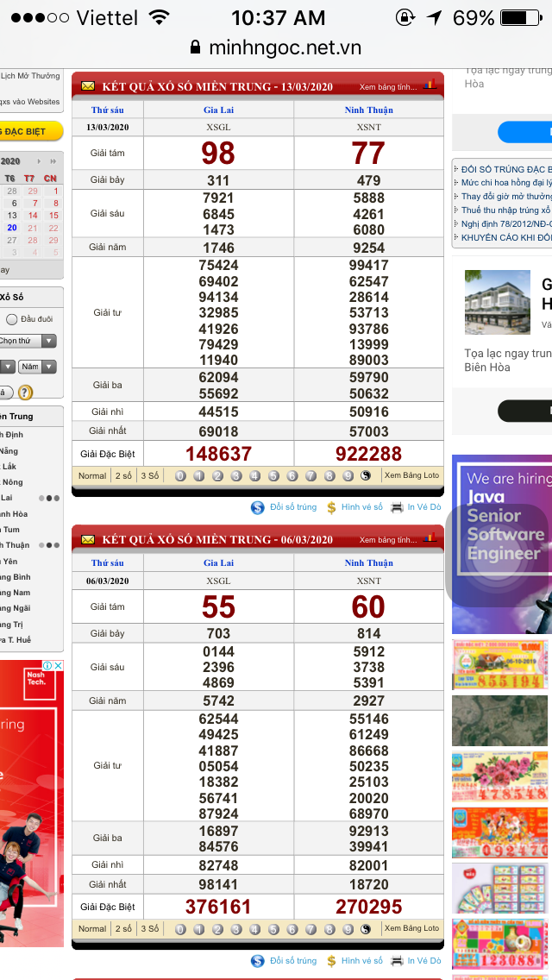The width and height of the screenshot is (552, 980).
Task: Open the 'Năm' year dropdown
Action: pyautogui.click(x=37, y=367)
